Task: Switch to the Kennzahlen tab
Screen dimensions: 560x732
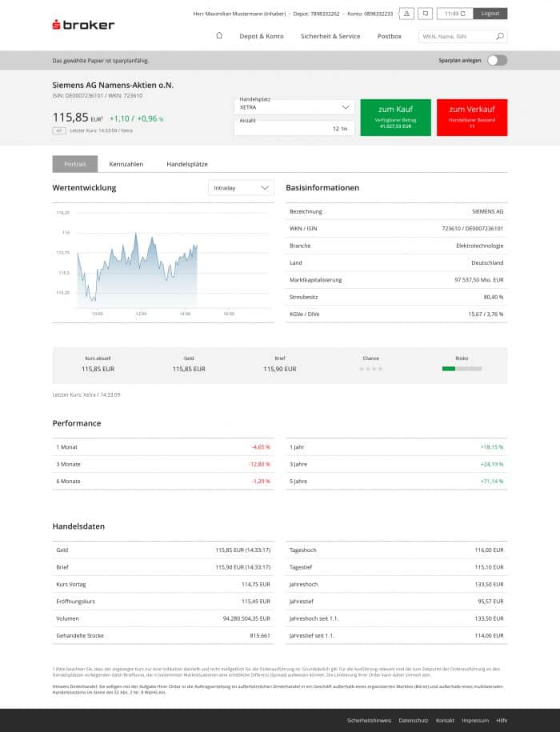Action: 126,164
